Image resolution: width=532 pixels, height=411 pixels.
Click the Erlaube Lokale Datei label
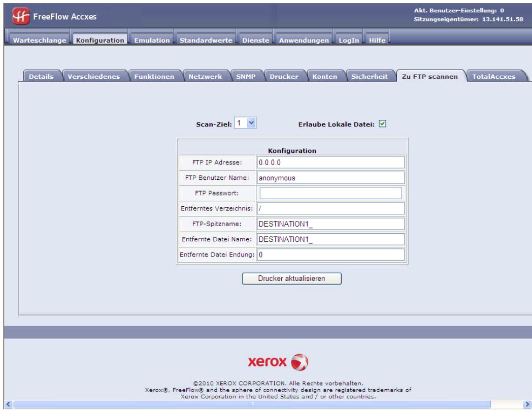[336, 124]
